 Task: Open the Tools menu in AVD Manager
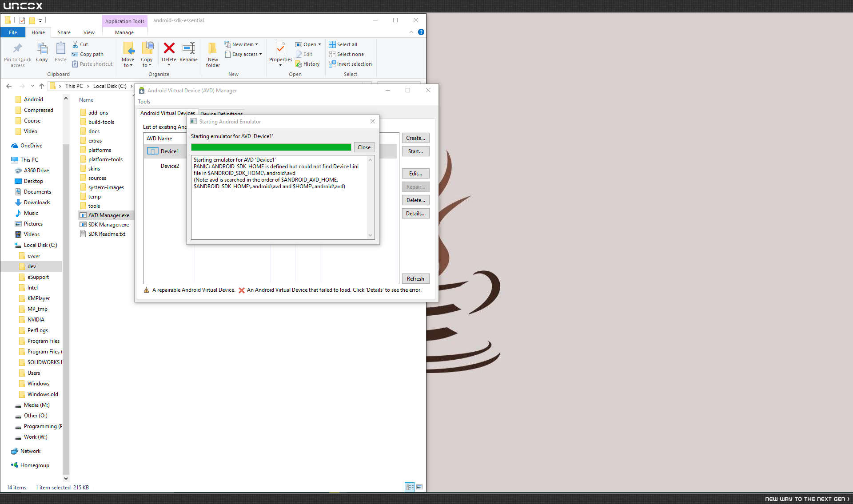tap(144, 102)
